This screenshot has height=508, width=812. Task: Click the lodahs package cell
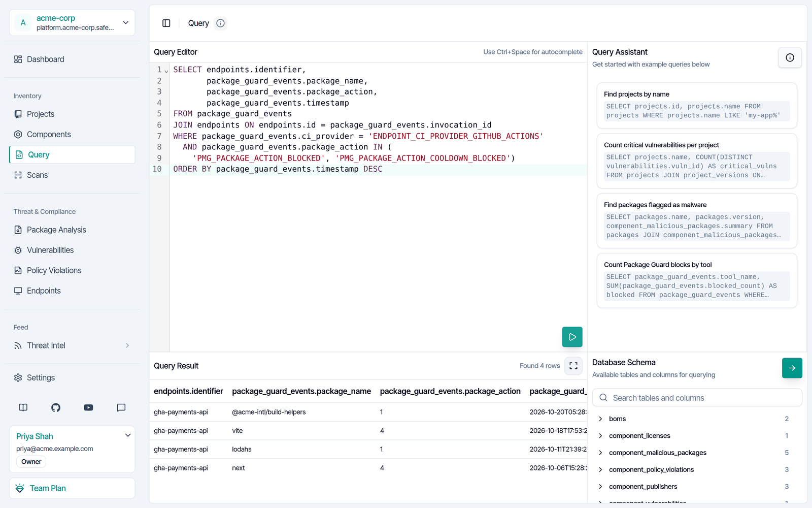[x=242, y=450]
